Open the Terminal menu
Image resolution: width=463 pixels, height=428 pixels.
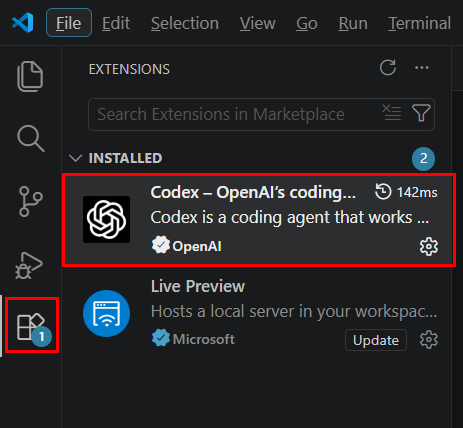point(420,23)
